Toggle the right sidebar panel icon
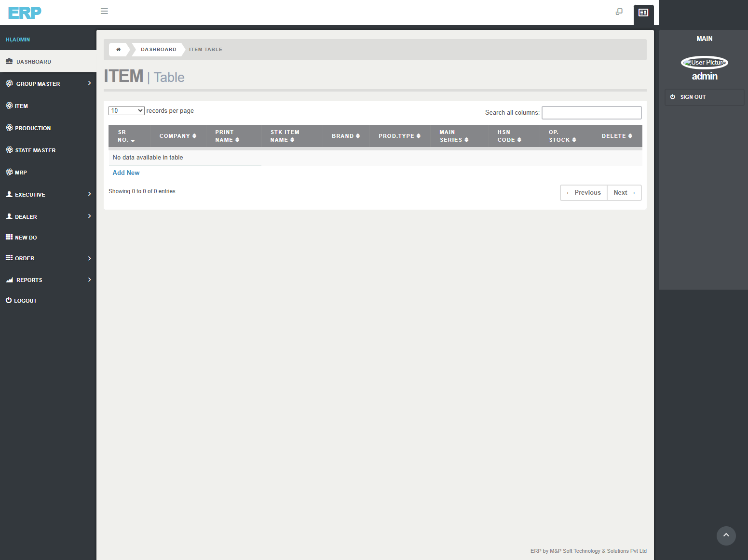The image size is (748, 560). click(643, 13)
